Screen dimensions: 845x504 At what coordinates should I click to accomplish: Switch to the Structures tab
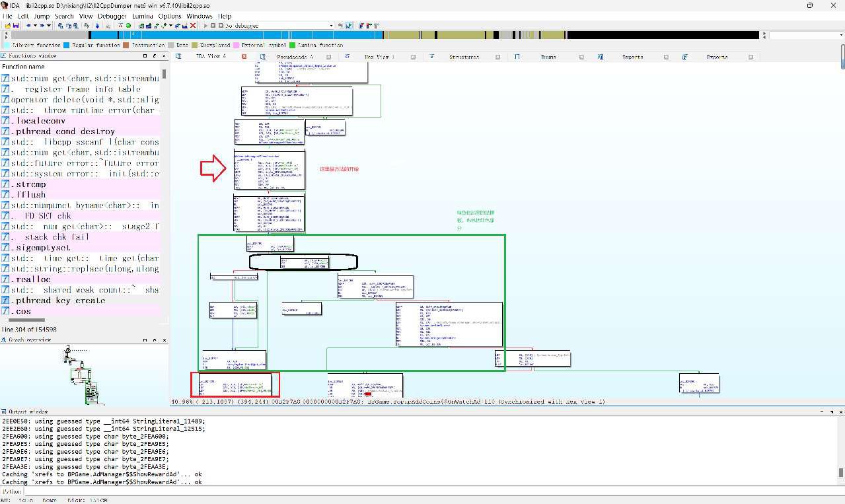tap(464, 57)
